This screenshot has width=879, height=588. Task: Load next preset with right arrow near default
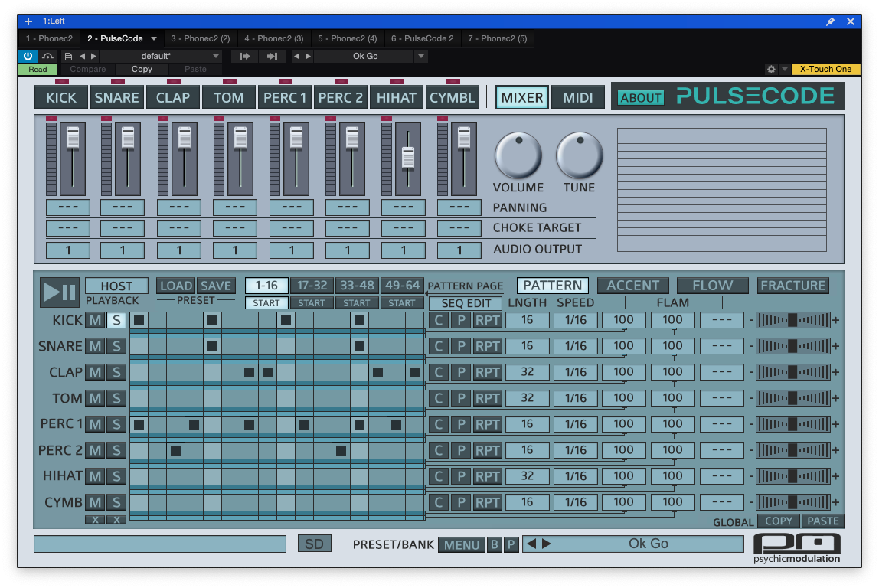[93, 56]
